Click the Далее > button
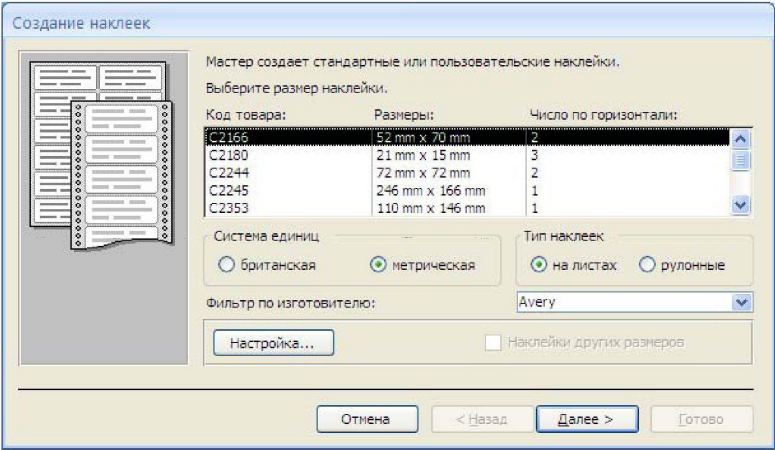 coord(587,419)
